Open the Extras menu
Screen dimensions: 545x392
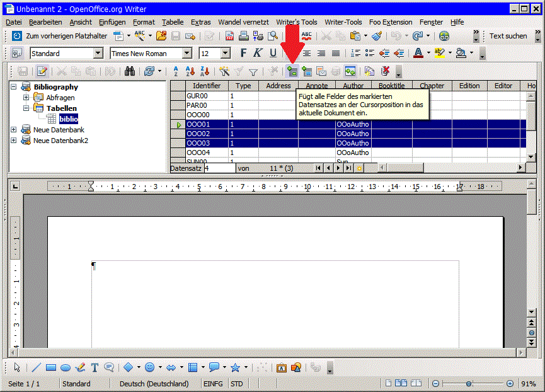click(x=200, y=22)
